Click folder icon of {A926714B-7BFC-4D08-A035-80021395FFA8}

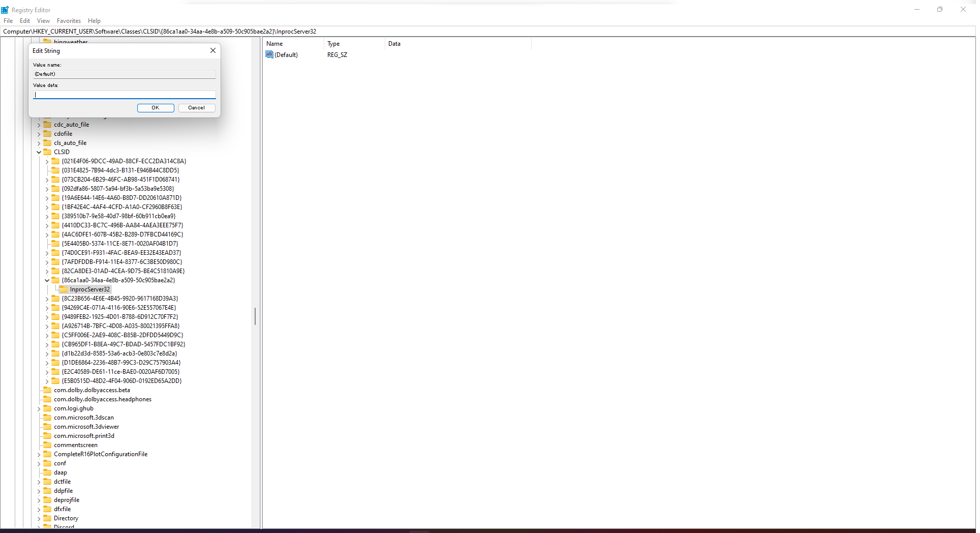55,325
